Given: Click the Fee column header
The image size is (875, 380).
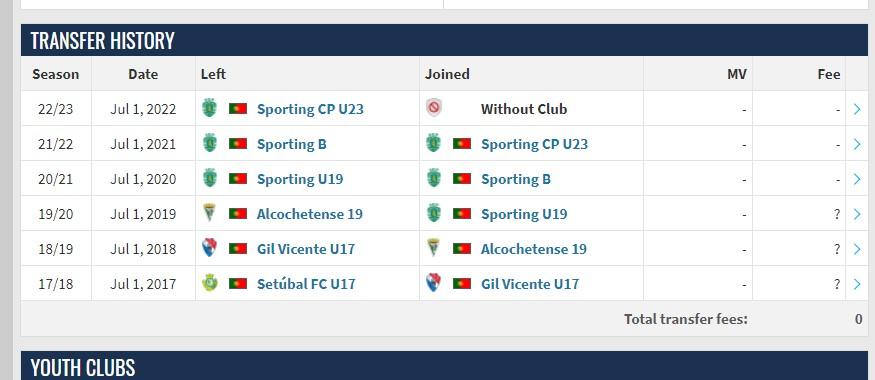Looking at the screenshot, I should pyautogui.click(x=829, y=74).
